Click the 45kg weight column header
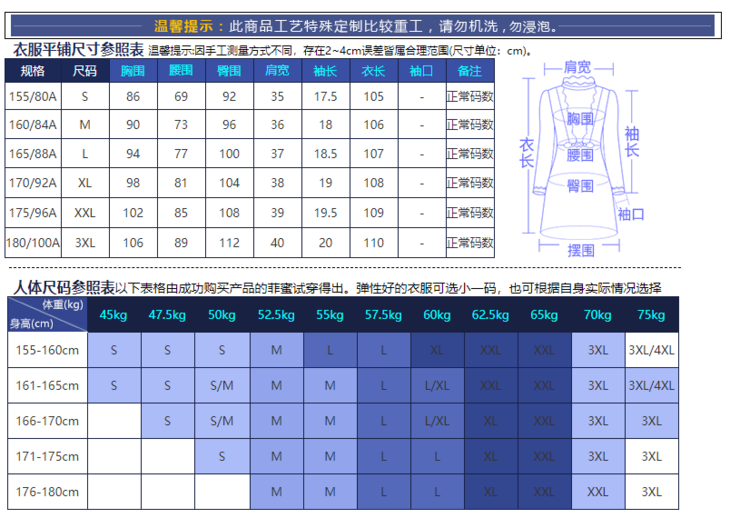 (x=113, y=315)
